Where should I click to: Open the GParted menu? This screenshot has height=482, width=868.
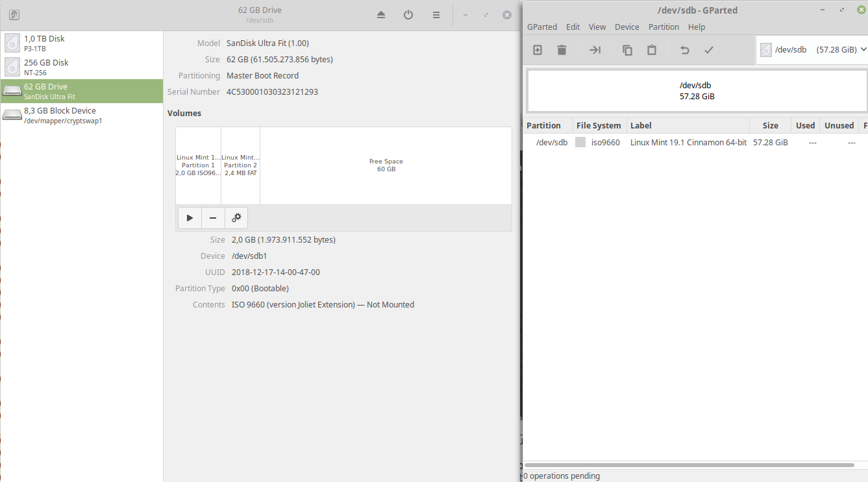(542, 27)
